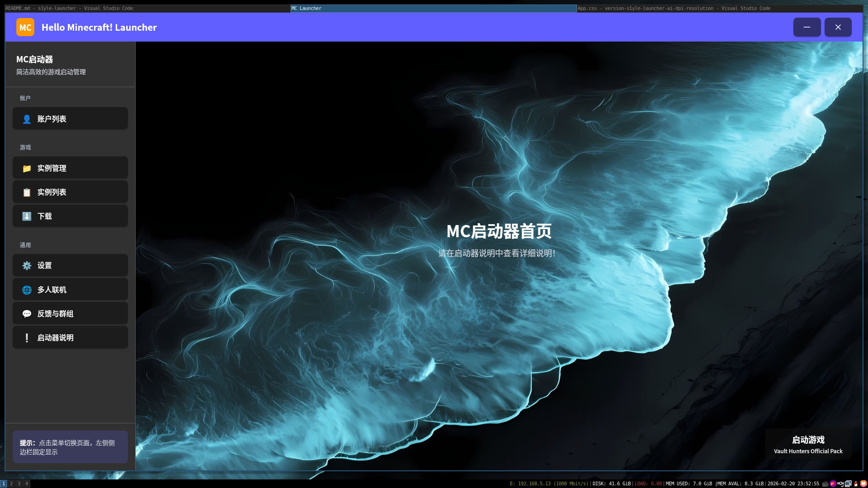Click the network monitors tray icon
868x488 pixels.
(848, 483)
